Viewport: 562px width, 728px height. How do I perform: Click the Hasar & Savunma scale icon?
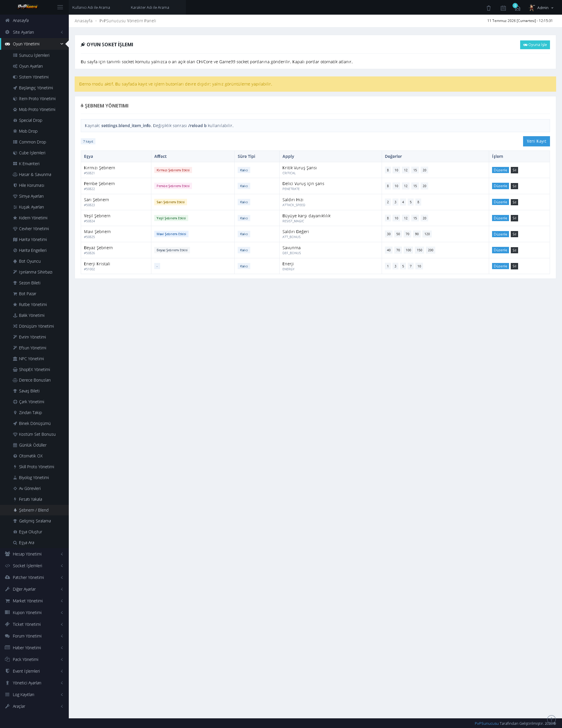click(15, 175)
